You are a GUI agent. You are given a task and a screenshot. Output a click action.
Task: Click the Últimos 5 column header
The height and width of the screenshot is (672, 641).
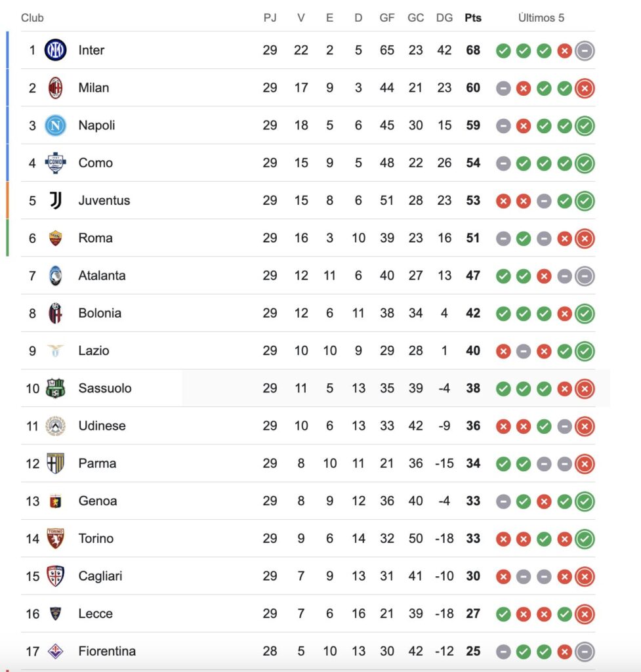(541, 18)
